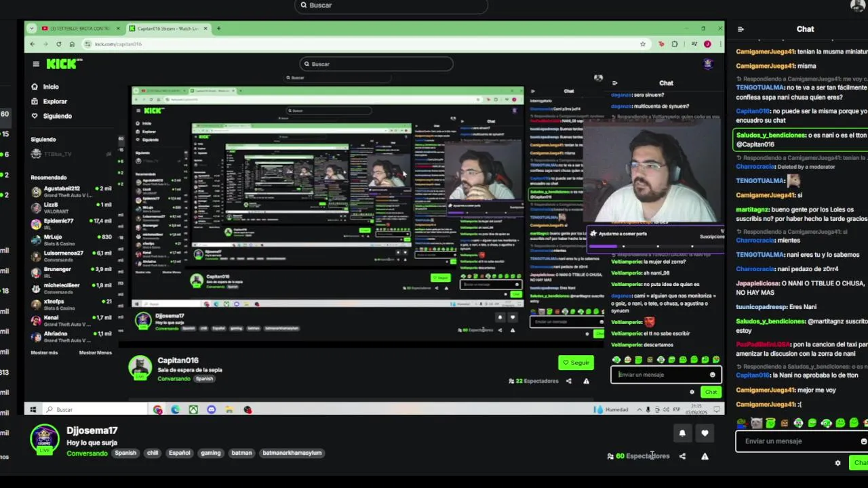Open TTBlue_TV under Siguiendo
Screen dimensions: 868x488
click(x=71, y=154)
